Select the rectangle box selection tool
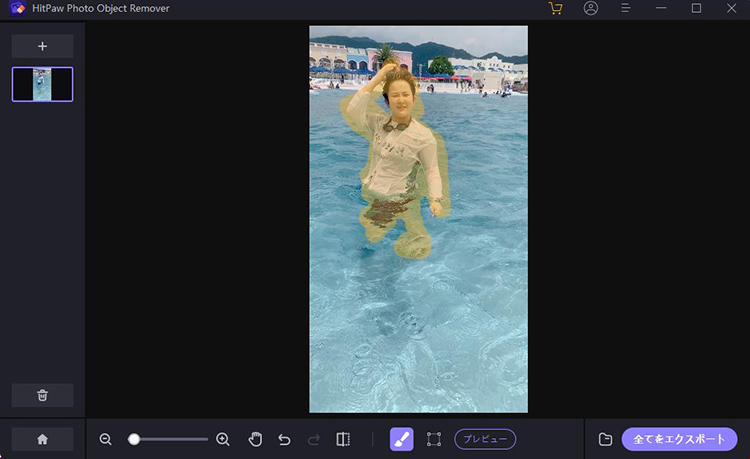Screen dimensions: 750x459 tap(434, 439)
